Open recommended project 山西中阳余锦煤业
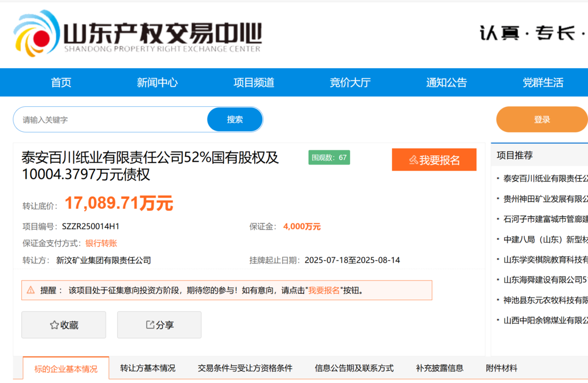The width and height of the screenshot is (588, 383). (x=545, y=320)
